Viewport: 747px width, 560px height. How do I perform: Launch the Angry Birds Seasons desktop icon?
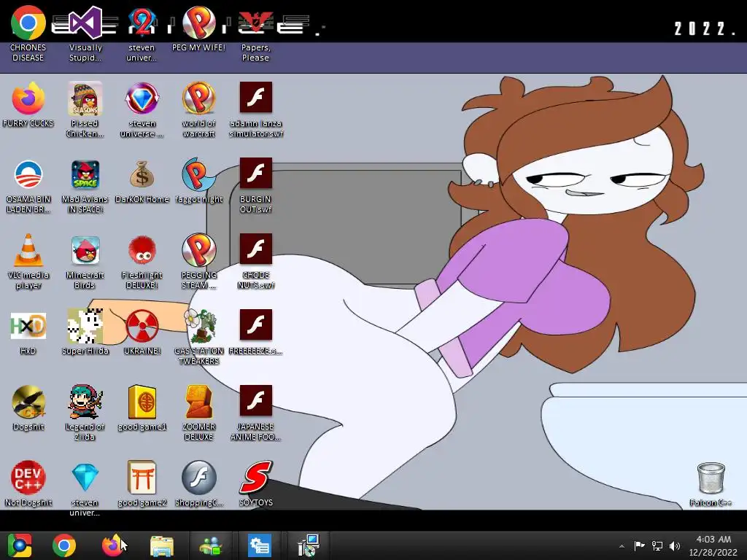(x=85, y=98)
